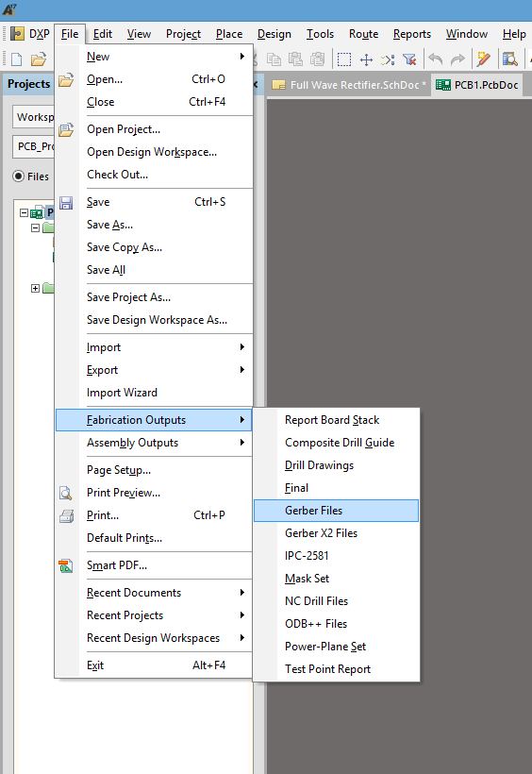The width and height of the screenshot is (532, 774).
Task: Click the browse library magnifier icon
Action: pos(509,59)
